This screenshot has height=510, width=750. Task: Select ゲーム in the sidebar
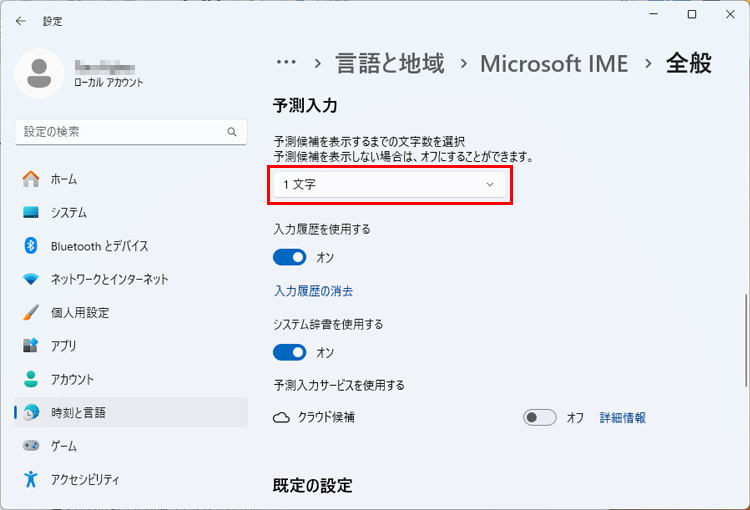click(x=64, y=446)
